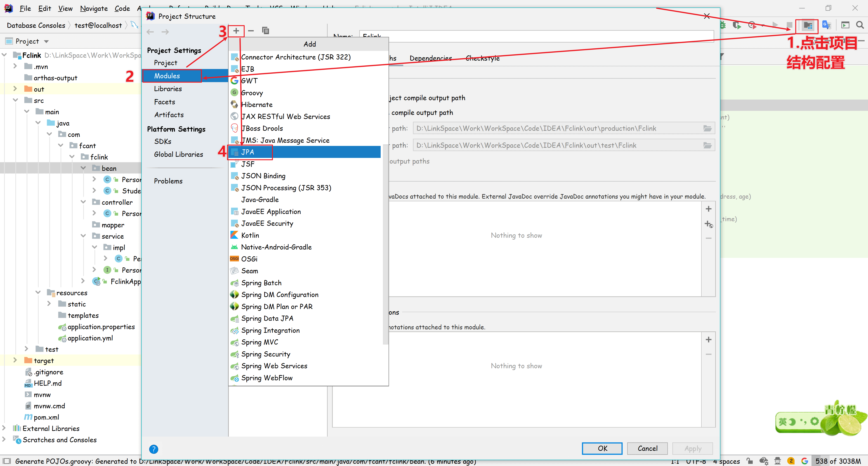Click the copy module icon

[266, 31]
